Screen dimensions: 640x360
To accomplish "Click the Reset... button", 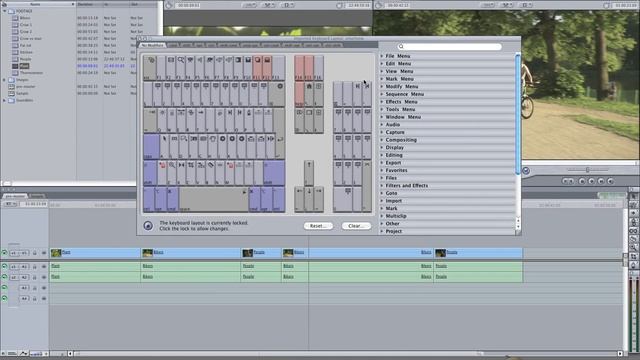I will coord(318,226).
